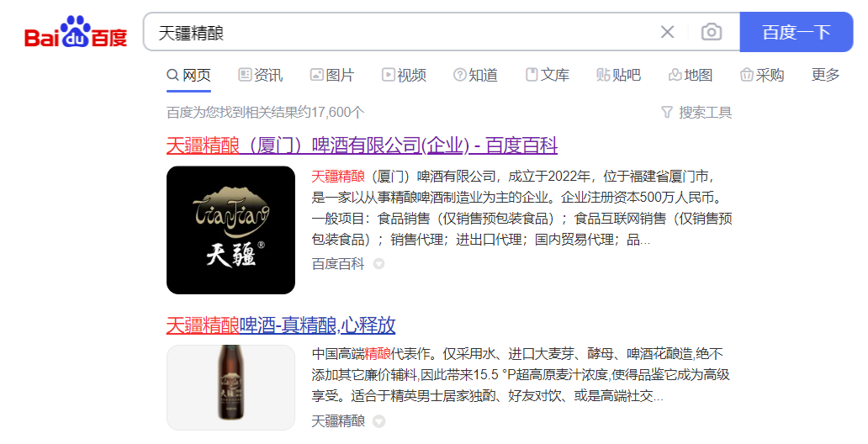This screenshot has width=868, height=444.
Task: Go to the 贴吧 tab
Action: (618, 75)
